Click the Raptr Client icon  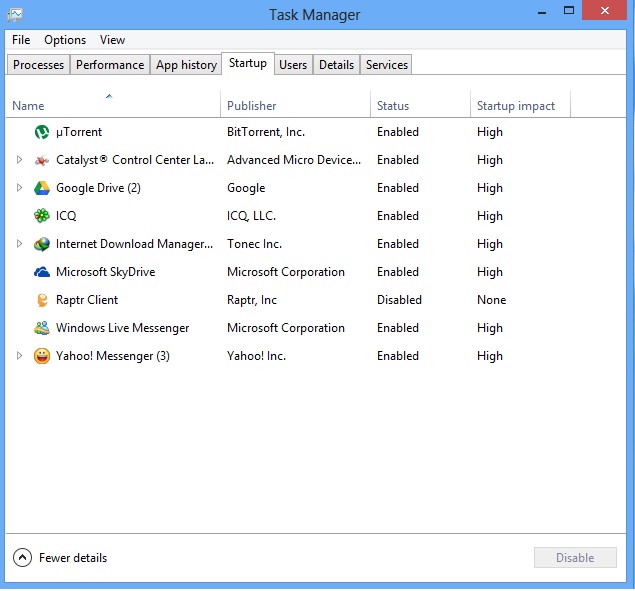[x=42, y=300]
